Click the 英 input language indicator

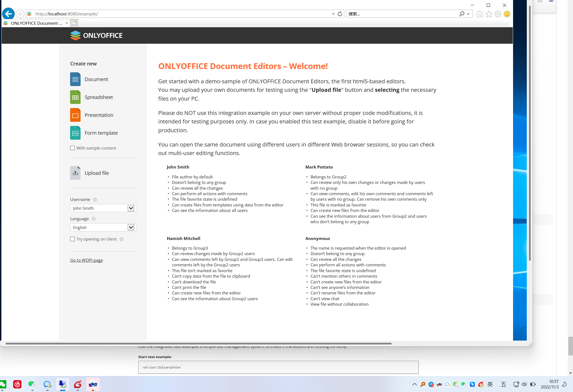click(x=490, y=384)
